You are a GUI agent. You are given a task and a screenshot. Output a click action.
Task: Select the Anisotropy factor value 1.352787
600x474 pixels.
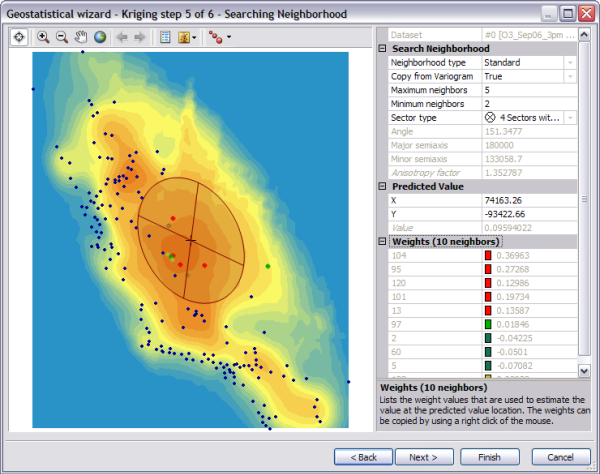click(503, 173)
